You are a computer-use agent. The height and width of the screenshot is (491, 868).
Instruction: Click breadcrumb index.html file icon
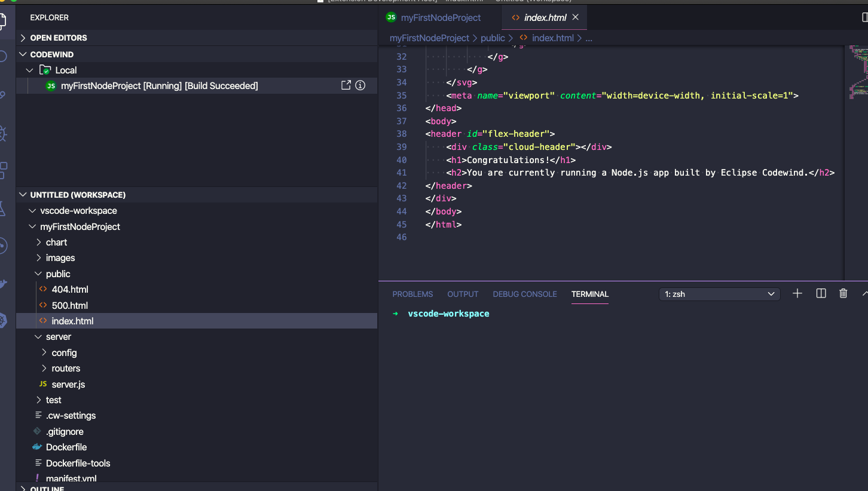pyautogui.click(x=523, y=38)
